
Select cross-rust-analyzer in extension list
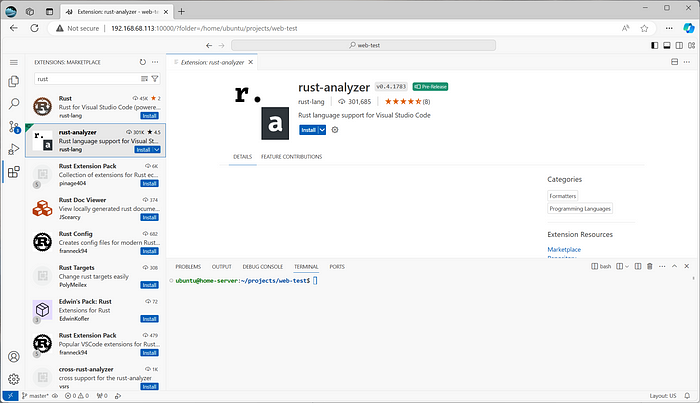click(x=96, y=378)
